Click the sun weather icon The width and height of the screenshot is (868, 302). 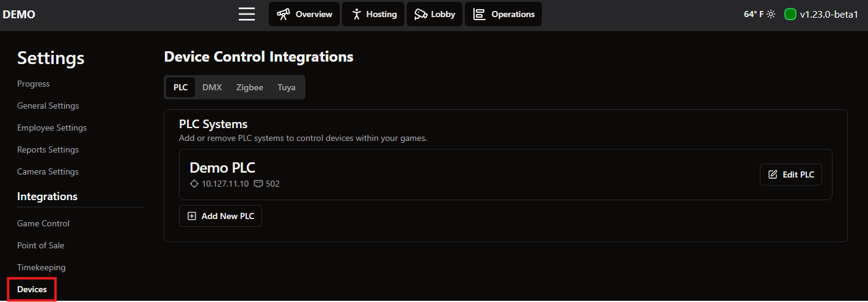771,14
